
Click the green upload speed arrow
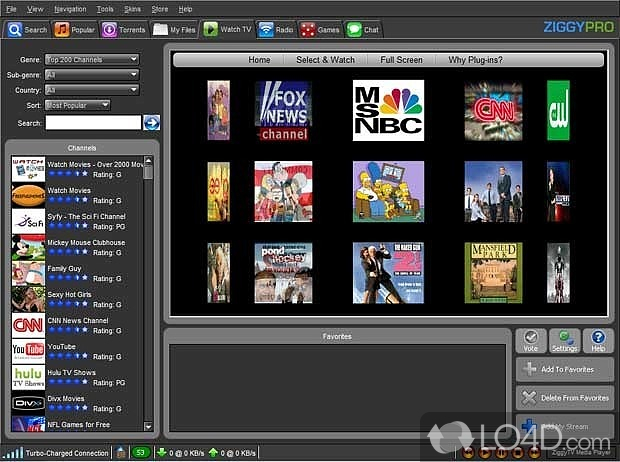point(213,453)
